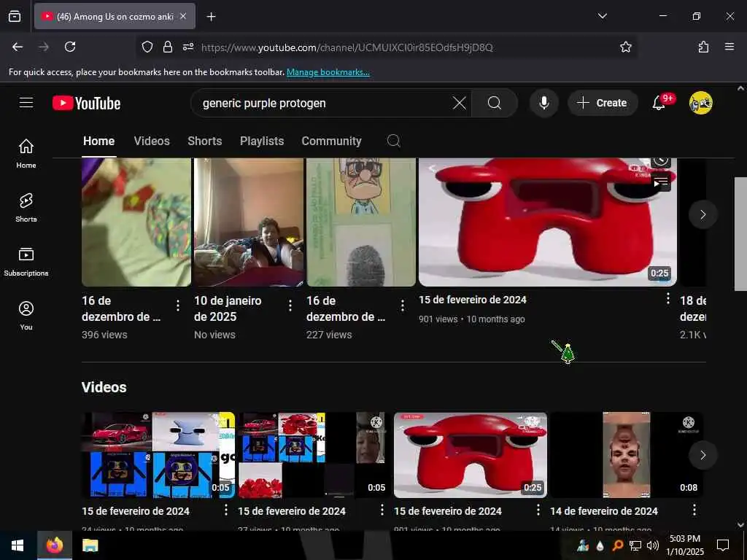This screenshot has width=747, height=560.
Task: Clear the search text with the X
Action: tap(460, 103)
